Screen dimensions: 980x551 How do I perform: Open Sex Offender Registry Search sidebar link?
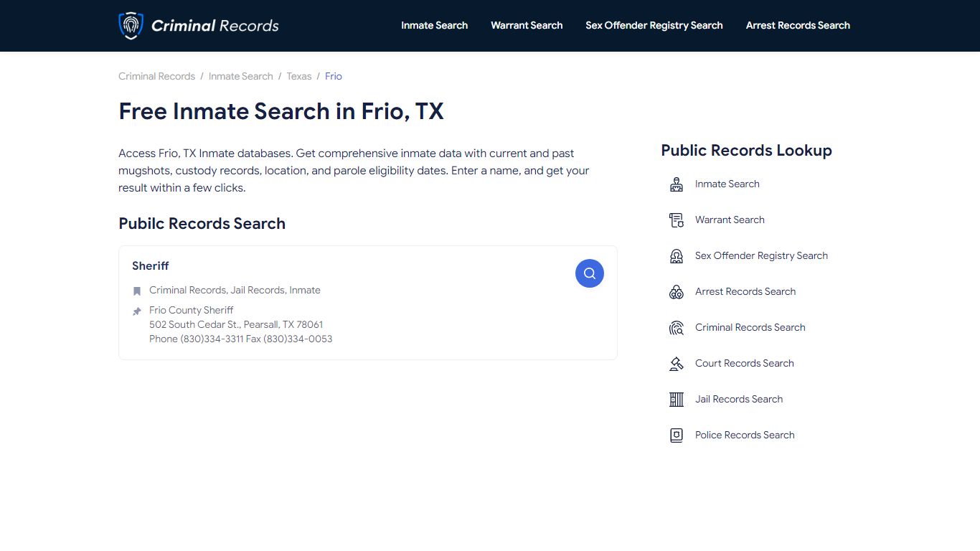[761, 255]
